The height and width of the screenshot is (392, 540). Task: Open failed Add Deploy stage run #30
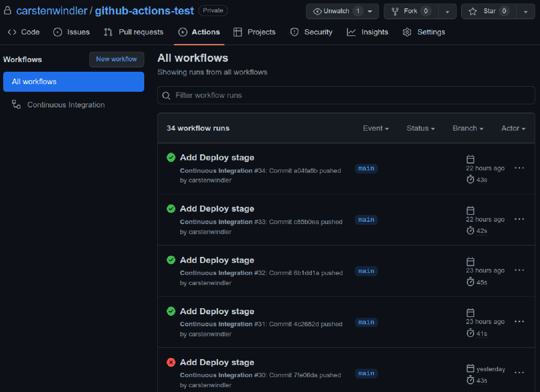coord(217,362)
